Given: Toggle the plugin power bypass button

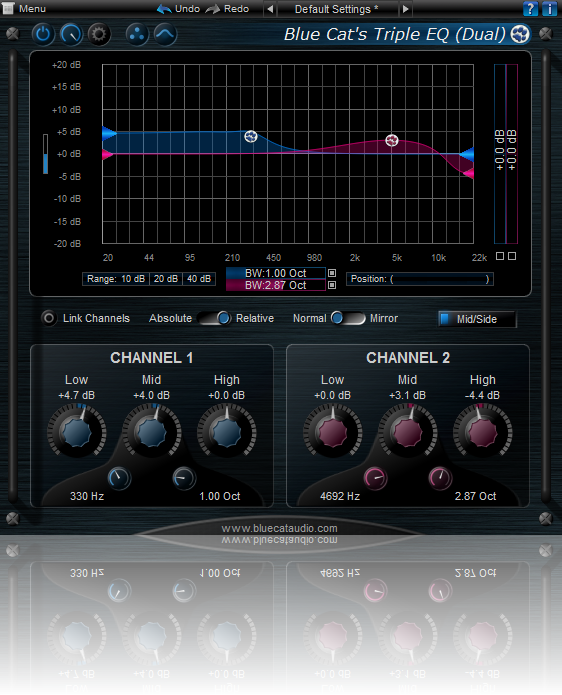Looking at the screenshot, I should click(43, 34).
